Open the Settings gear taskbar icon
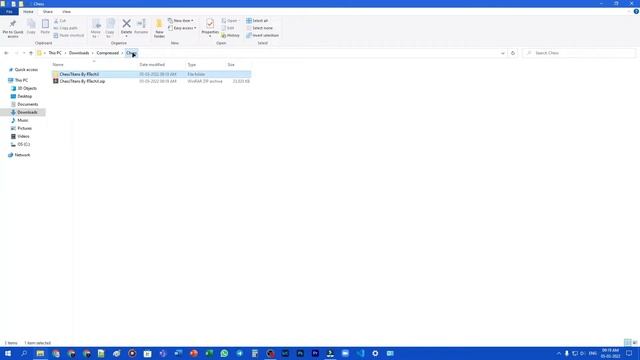Screen dimensions: 640x360 click(375, 353)
